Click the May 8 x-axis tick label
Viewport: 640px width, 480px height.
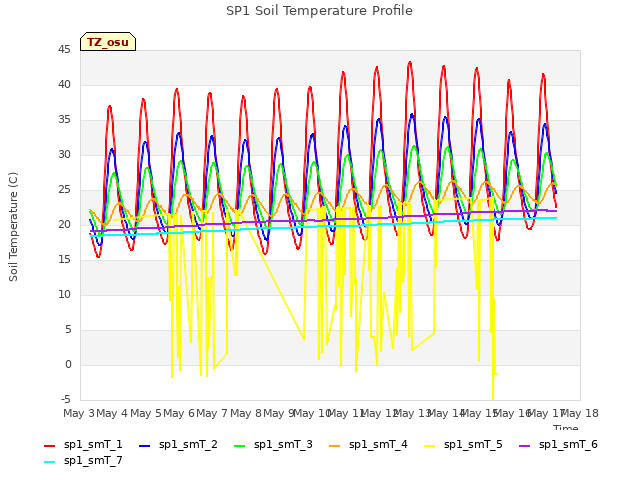[246, 413]
